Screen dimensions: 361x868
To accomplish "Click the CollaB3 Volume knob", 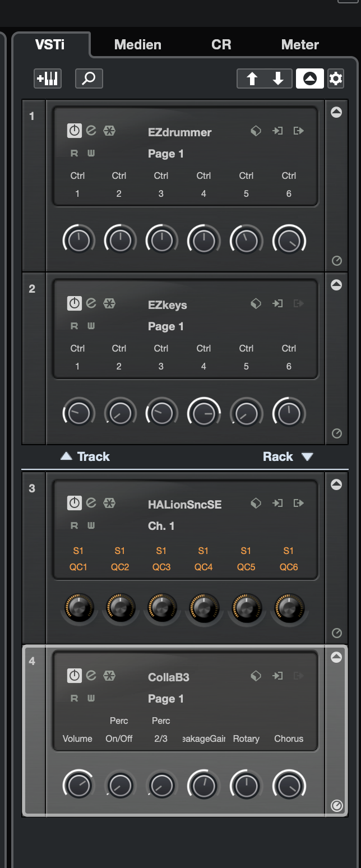I will tap(77, 785).
